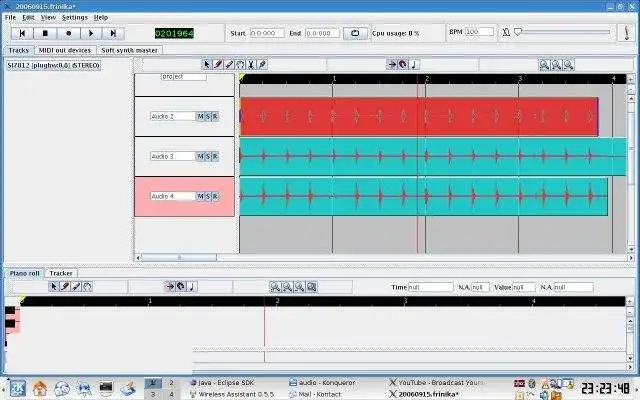Open the Settings menu
The image size is (640, 400).
(75, 18)
